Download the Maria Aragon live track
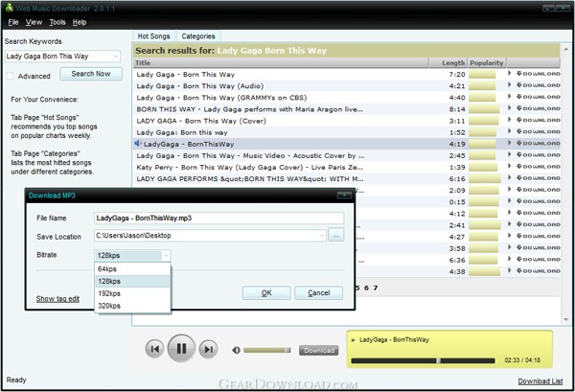This screenshot has height=392, width=575. click(538, 108)
